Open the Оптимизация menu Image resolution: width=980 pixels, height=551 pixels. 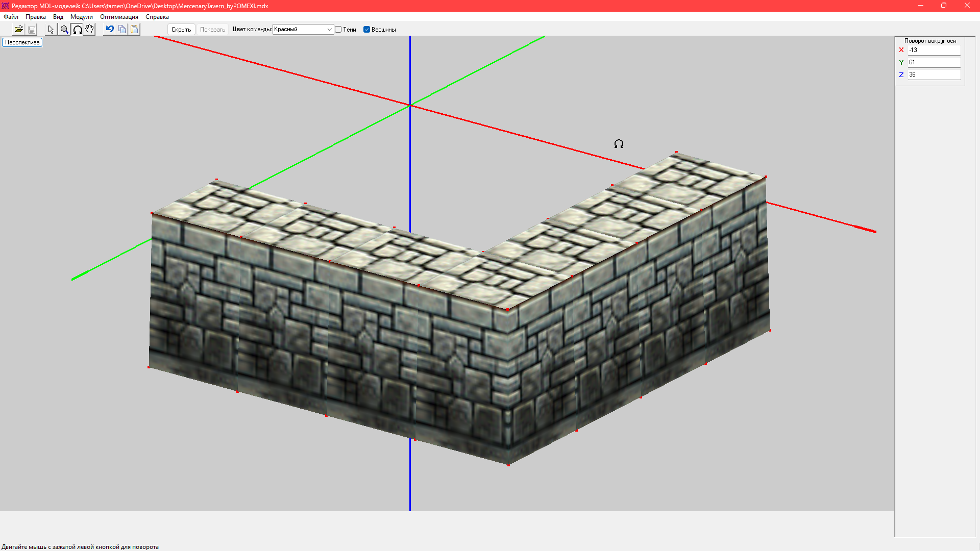[x=119, y=17]
